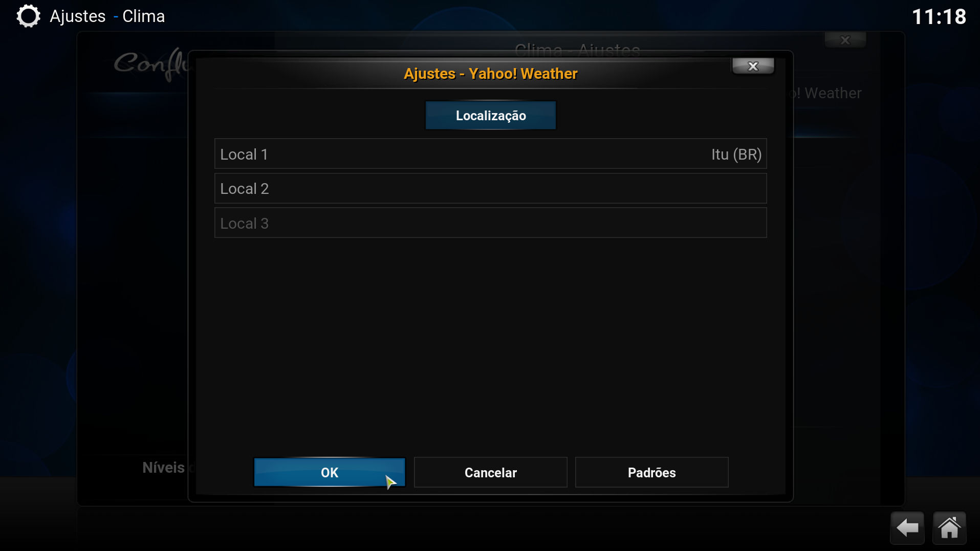Click the Cancelar button
Screen dimensions: 980x551
point(490,472)
